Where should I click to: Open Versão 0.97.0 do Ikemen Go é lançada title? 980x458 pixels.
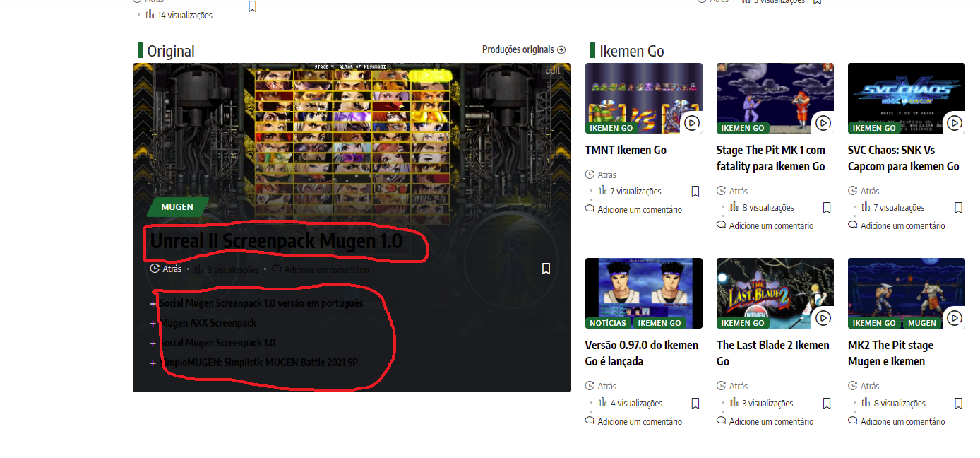coord(642,353)
